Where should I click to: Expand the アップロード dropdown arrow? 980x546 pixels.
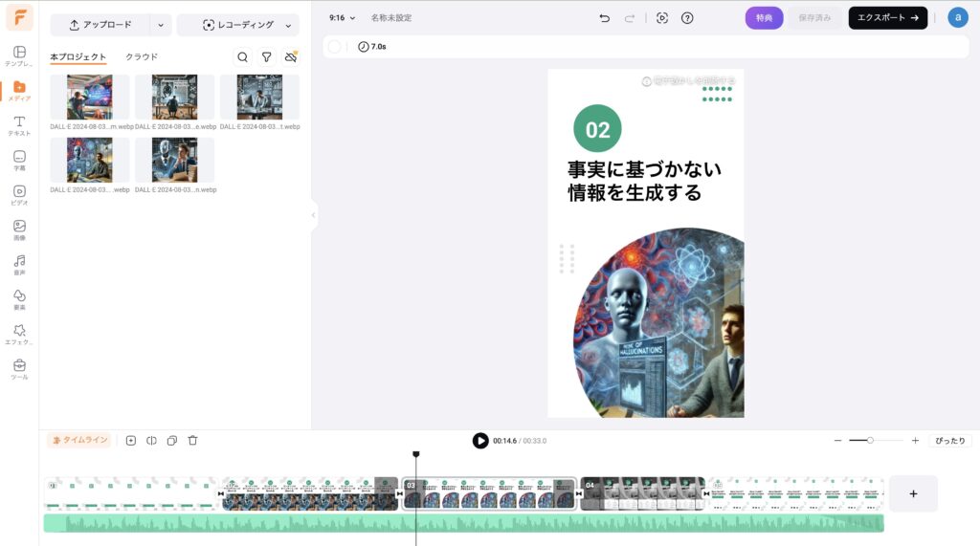[x=161, y=25]
